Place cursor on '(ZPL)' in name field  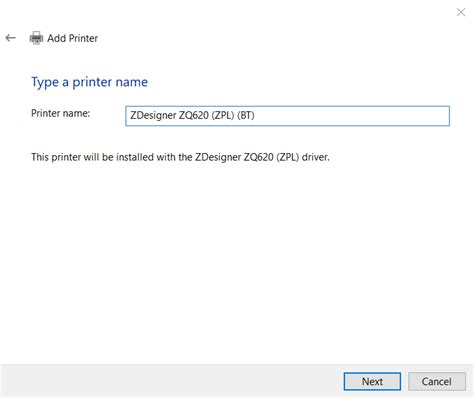click(223, 115)
